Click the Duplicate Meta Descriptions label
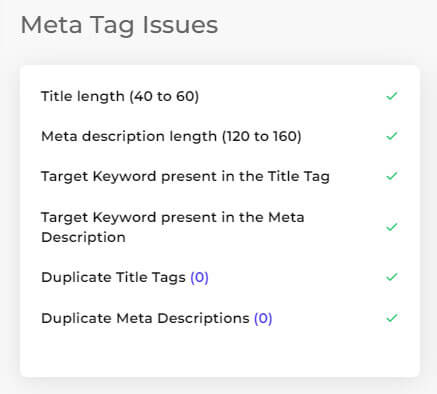Screen dimensions: 437x394 point(145,318)
